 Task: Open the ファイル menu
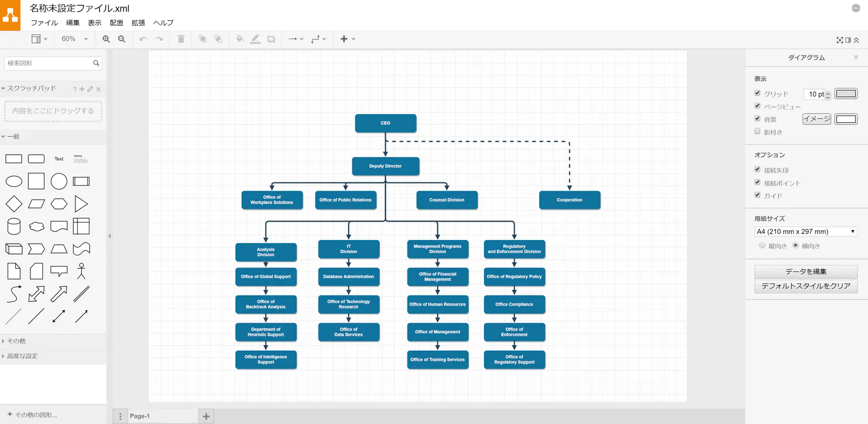click(x=44, y=23)
